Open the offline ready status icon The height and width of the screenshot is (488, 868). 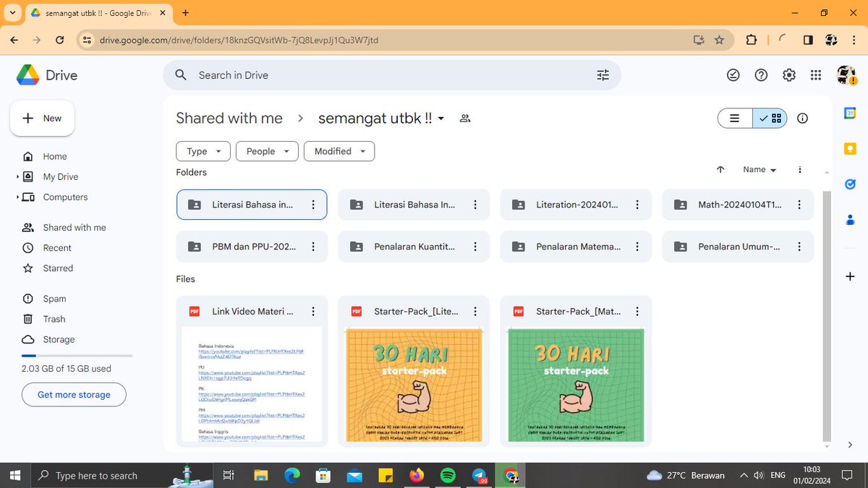(x=733, y=75)
